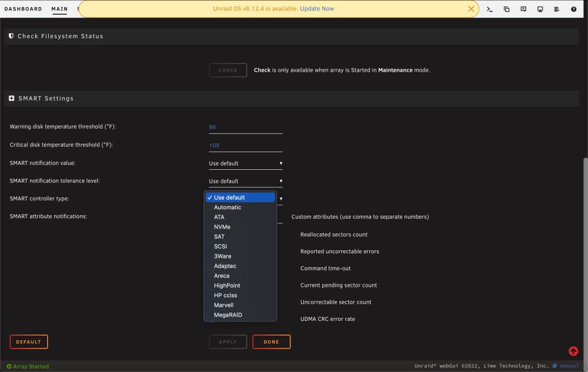Edit the critical disk temperature field
This screenshot has width=588, height=372.
[246, 145]
